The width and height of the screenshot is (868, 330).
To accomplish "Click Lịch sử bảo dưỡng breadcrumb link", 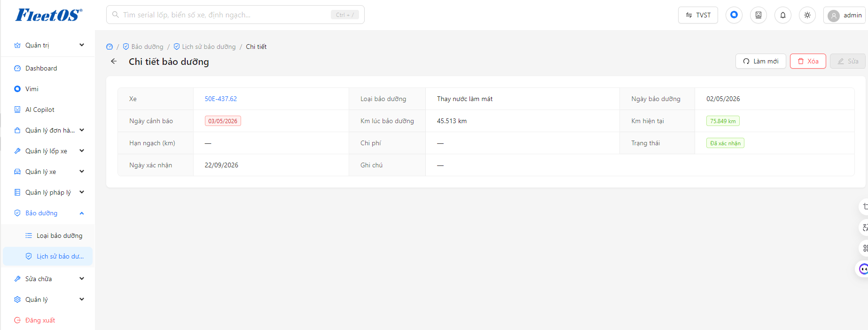I will (205, 47).
